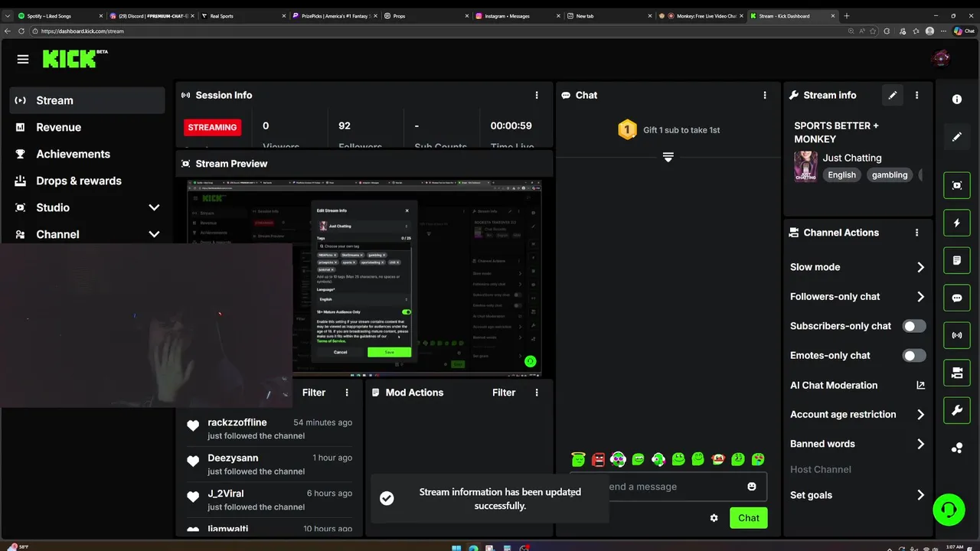Switch to the PrizePicks browser tab

coord(335,15)
